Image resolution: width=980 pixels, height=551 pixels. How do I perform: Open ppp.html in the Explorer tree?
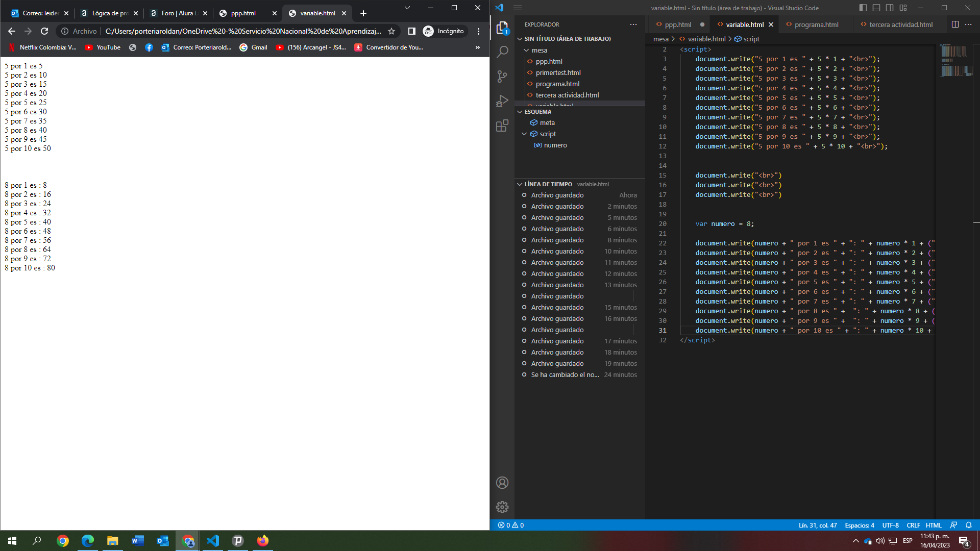(549, 61)
